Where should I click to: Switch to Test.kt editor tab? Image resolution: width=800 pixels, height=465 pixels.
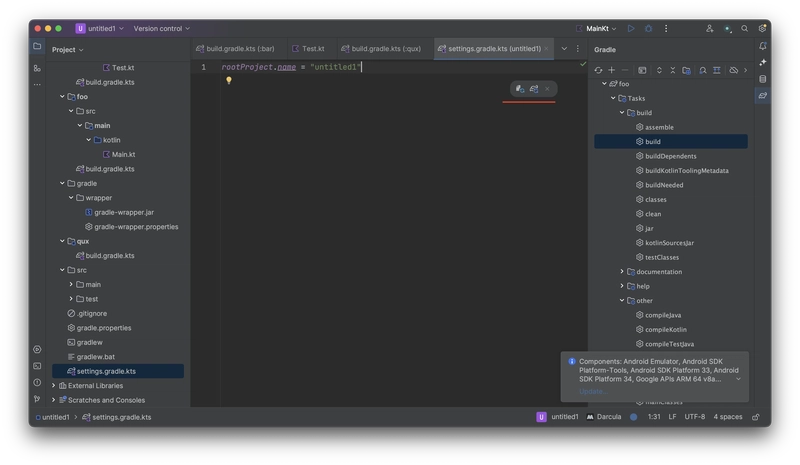[x=308, y=48]
